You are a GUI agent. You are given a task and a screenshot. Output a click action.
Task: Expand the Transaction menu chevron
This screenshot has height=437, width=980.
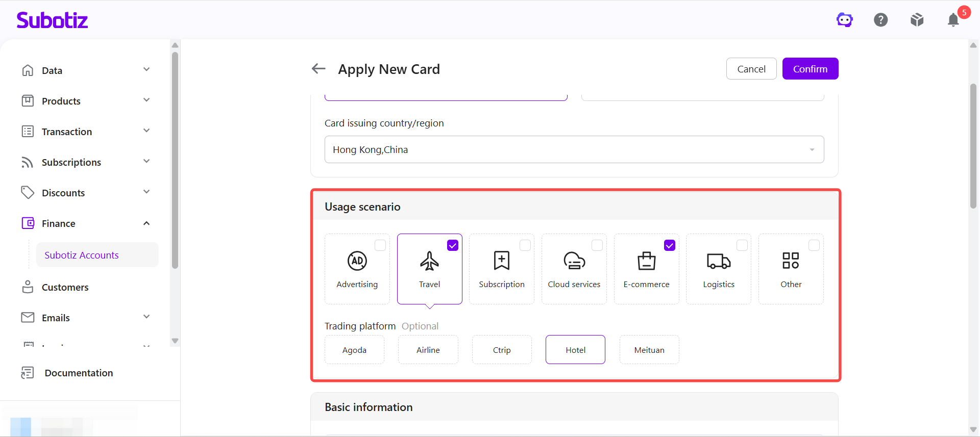tap(146, 131)
